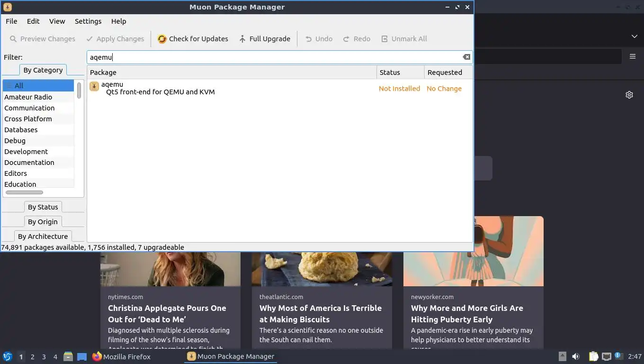Screen dimensions: 644x364
Task: Select the Editors category
Action: 38,173
